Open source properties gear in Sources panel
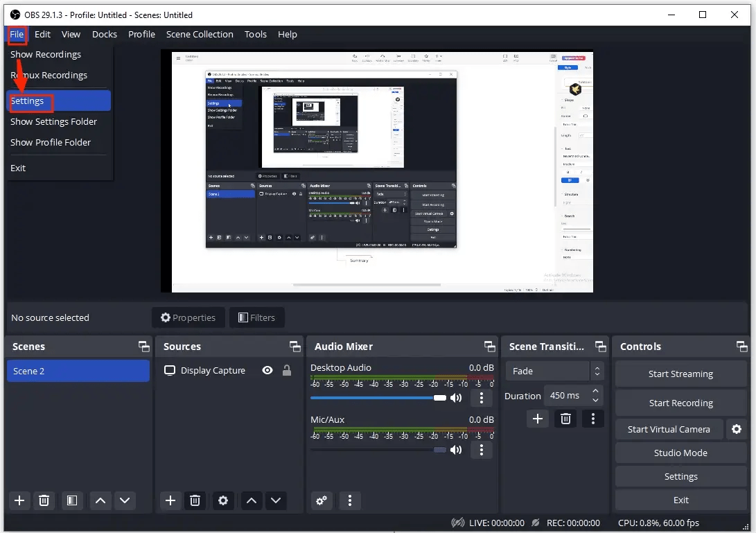Image resolution: width=756 pixels, height=533 pixels. click(x=223, y=500)
